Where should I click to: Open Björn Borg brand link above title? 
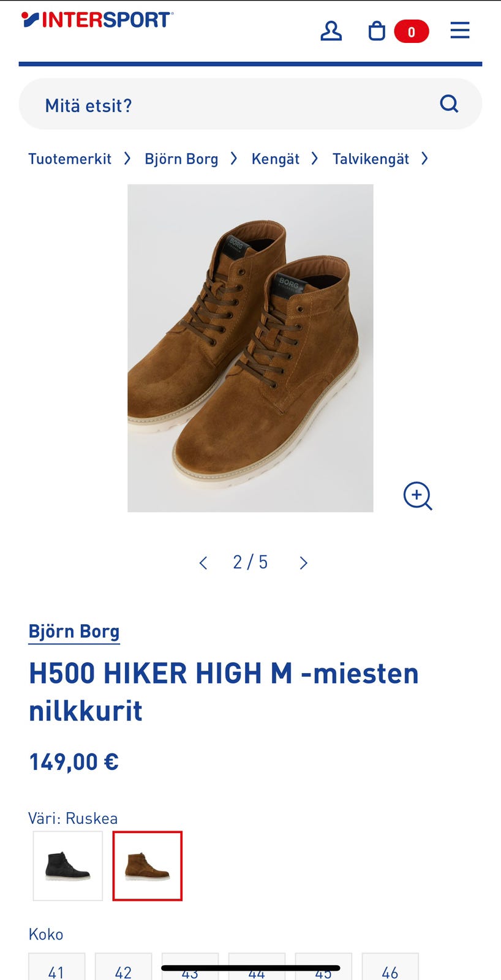click(74, 631)
